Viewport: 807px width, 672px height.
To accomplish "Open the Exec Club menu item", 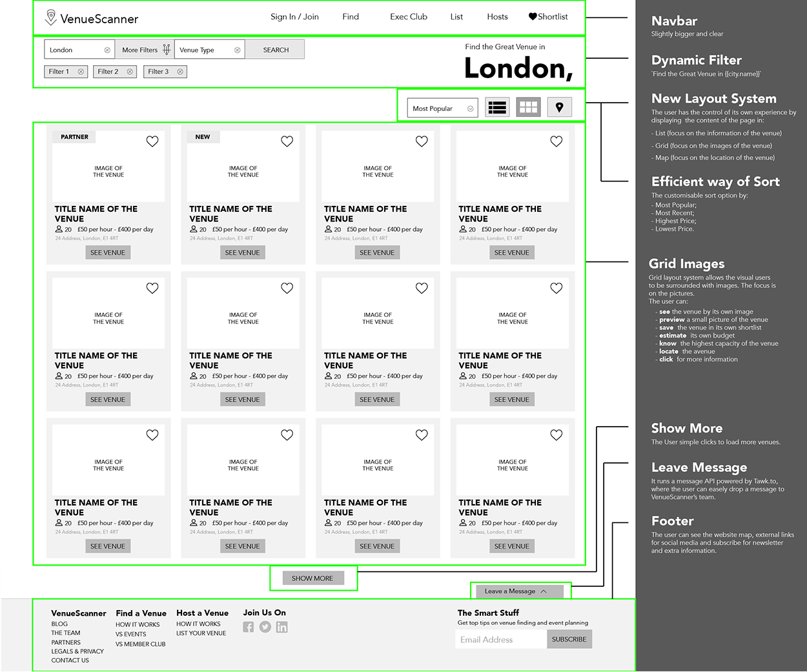I will (x=408, y=17).
